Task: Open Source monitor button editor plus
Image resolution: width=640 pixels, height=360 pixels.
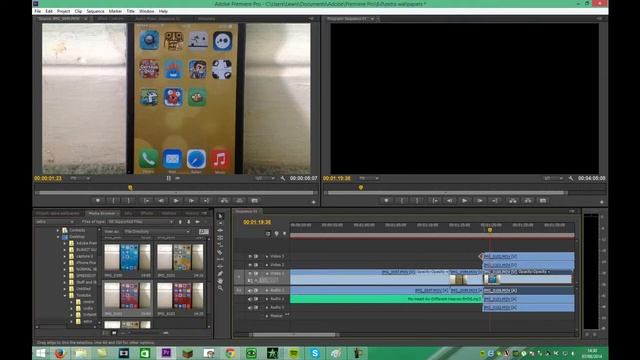Action: pos(313,202)
